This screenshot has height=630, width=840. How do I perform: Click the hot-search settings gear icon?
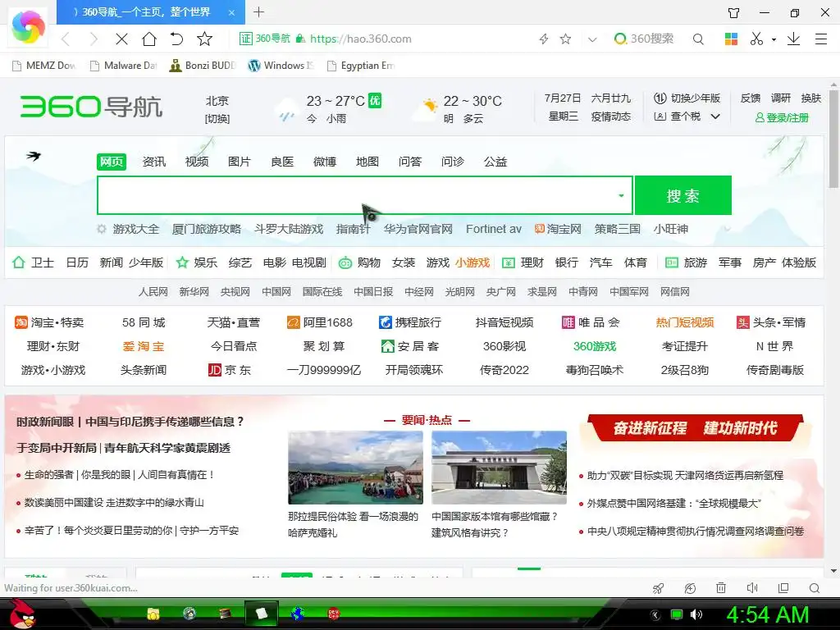click(x=101, y=229)
